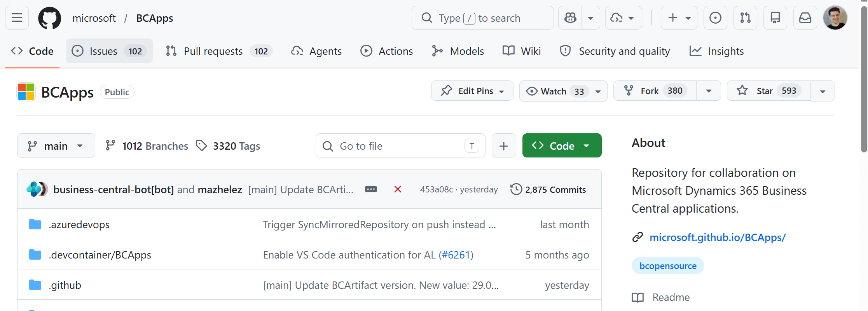The height and width of the screenshot is (311, 868).
Task: Switch to the Code tab
Action: click(32, 51)
